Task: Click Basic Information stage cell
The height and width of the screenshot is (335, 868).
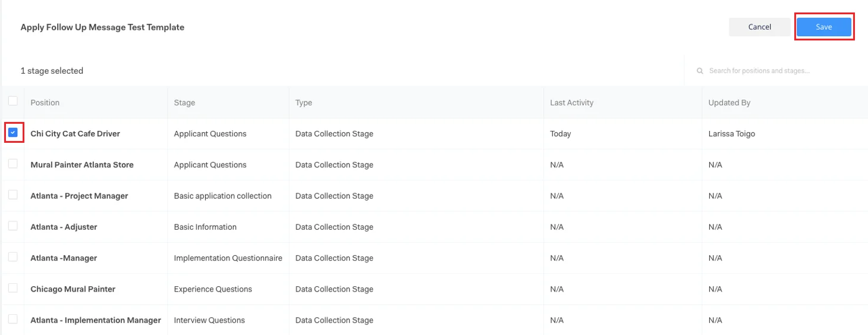Action: click(x=205, y=227)
